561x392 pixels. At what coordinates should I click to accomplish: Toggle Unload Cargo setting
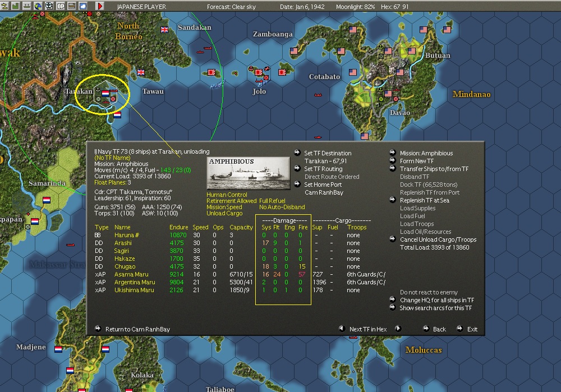[224, 213]
